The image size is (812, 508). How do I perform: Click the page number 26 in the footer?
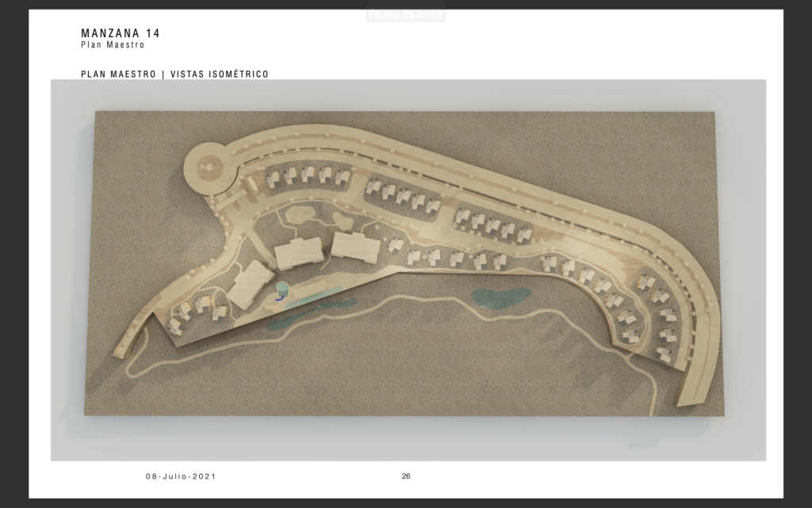406,476
